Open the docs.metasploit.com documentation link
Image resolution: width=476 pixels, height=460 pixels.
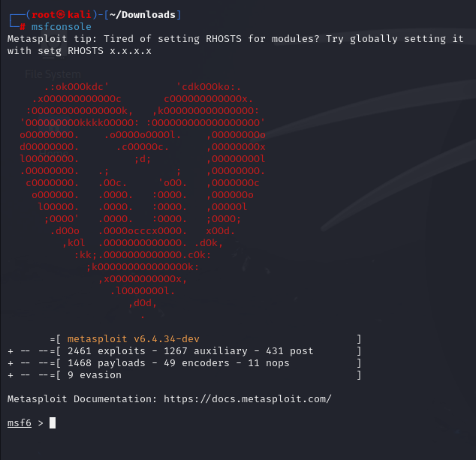[x=248, y=398]
